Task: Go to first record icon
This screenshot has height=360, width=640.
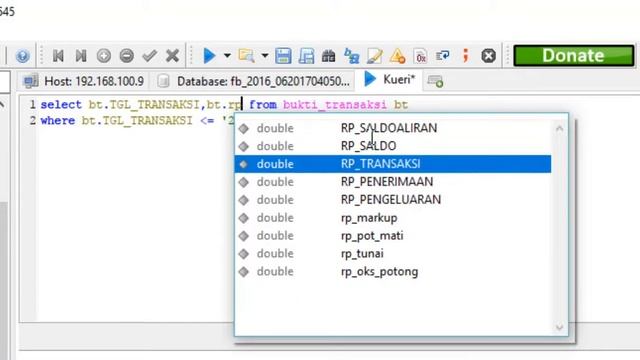Action: (58, 56)
